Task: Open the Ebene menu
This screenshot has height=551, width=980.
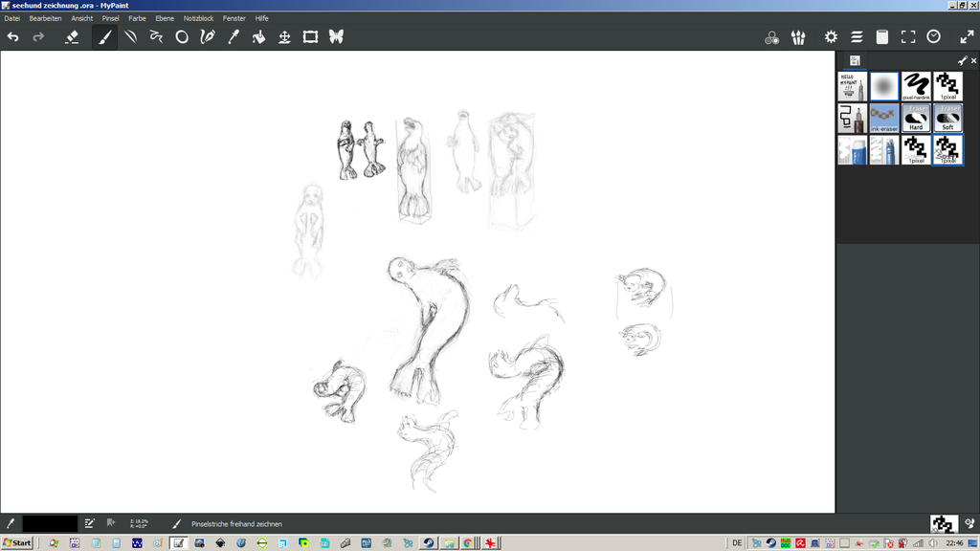Action: click(x=165, y=18)
